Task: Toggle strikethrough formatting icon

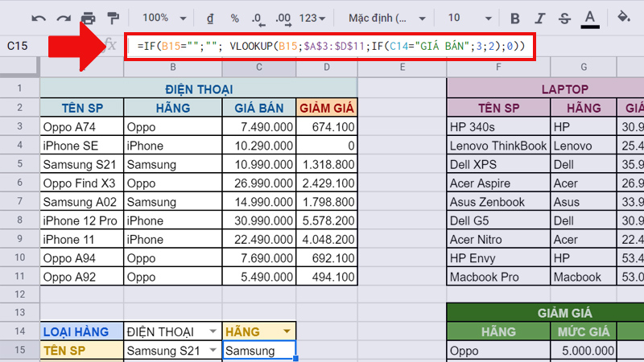Action: (565, 18)
